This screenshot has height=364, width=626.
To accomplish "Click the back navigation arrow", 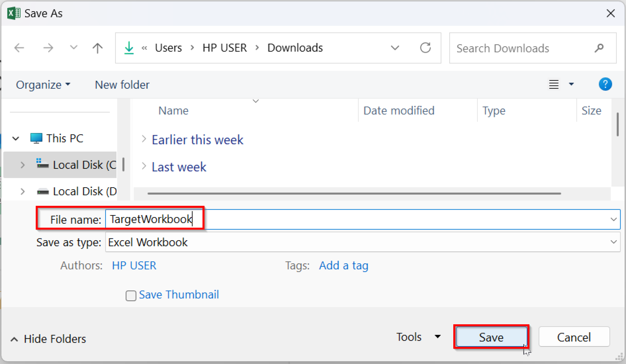I will (19, 48).
